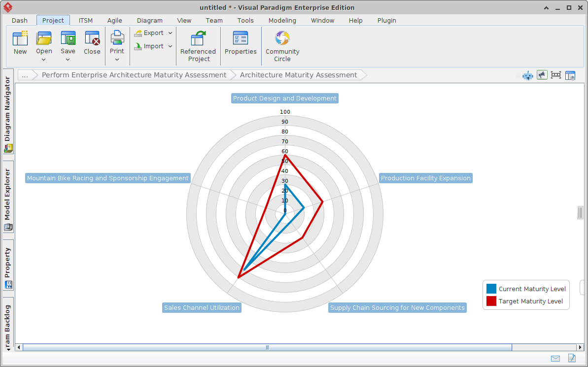Select the Project ribbon tab
The image size is (588, 367).
click(x=53, y=20)
